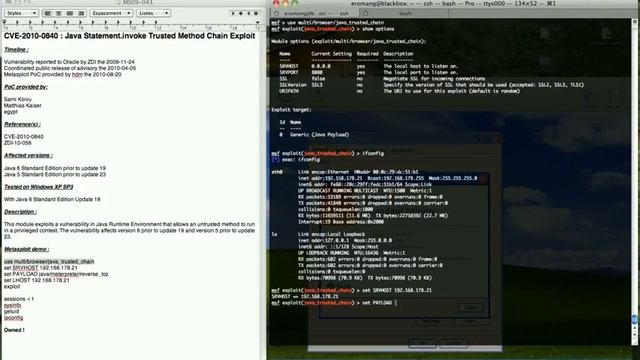Screen dimensions: 640x360
Task: Click the underlined 'hdm' word in the timeline
Action: pyautogui.click(x=77, y=75)
